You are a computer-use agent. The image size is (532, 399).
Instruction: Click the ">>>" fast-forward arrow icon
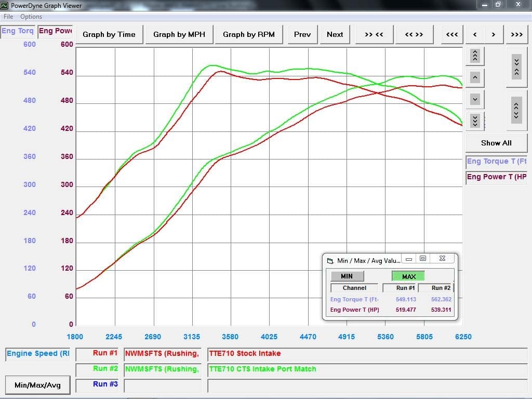pos(516,34)
